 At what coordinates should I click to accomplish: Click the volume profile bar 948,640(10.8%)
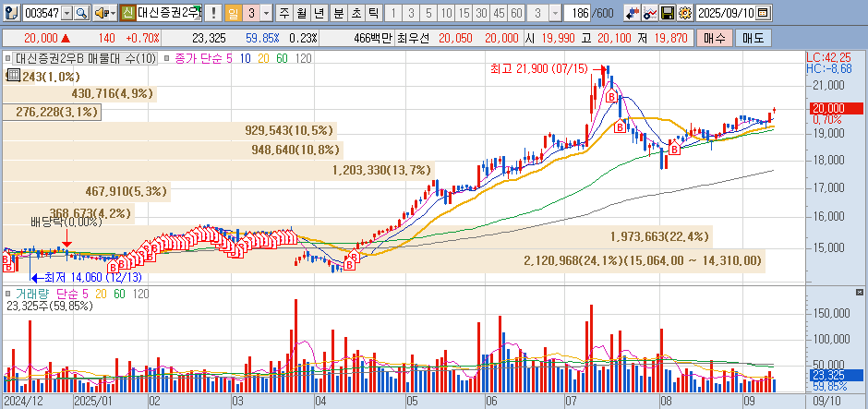point(173,150)
